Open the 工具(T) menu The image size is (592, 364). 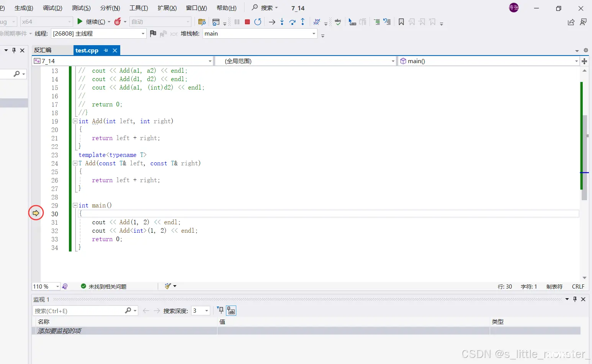(x=139, y=8)
